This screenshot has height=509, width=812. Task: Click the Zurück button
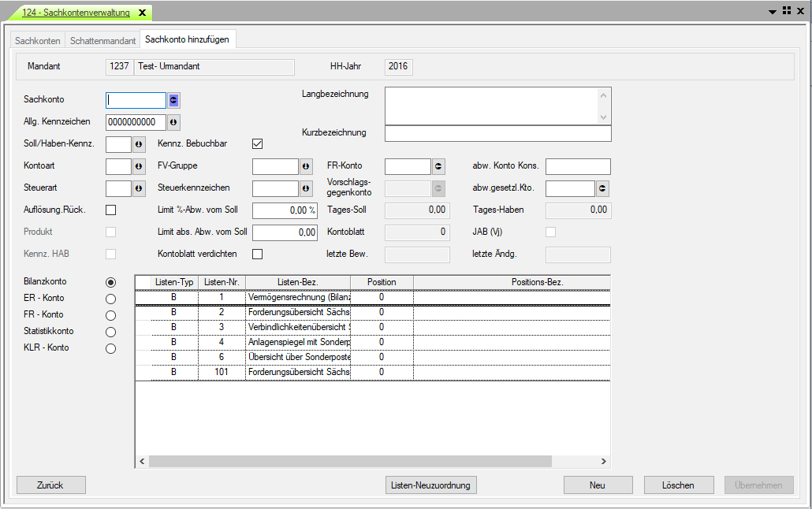pos(50,485)
